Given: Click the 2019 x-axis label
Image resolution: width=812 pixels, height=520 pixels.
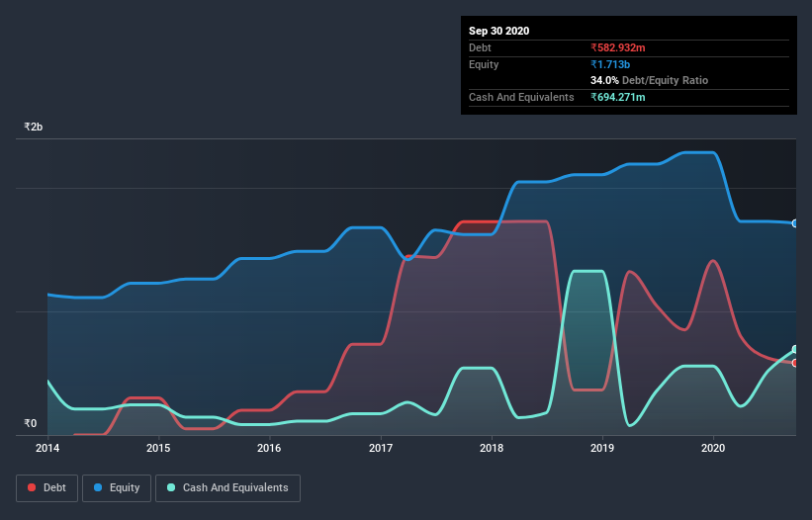Looking at the screenshot, I should click(x=602, y=448).
